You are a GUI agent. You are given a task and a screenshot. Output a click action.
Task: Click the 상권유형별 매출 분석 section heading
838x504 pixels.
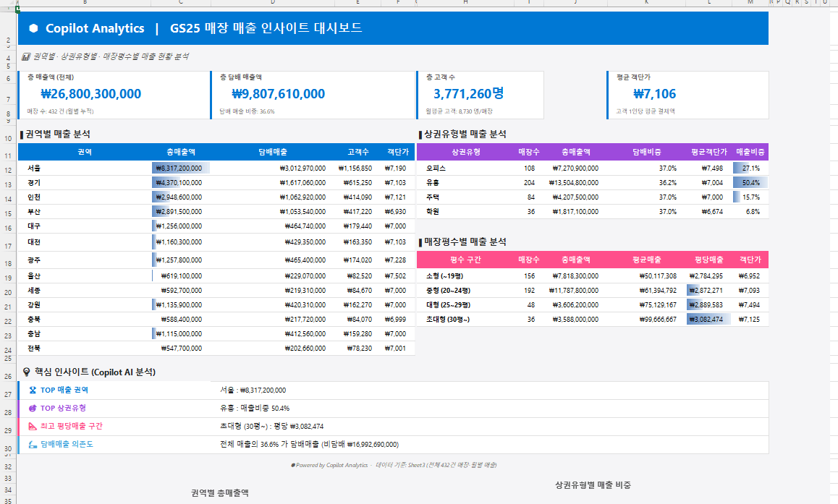coord(465,134)
